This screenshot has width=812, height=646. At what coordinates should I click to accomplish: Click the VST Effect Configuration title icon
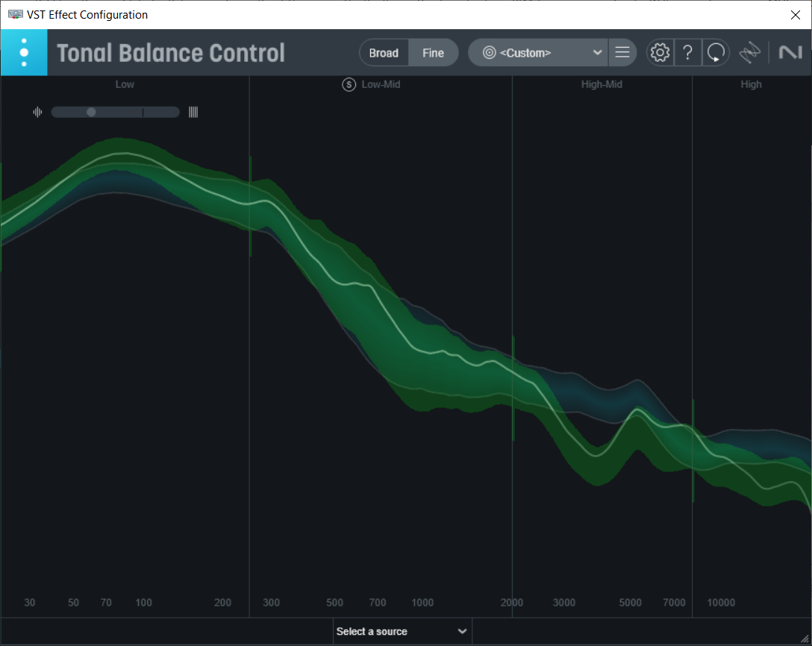click(15, 14)
